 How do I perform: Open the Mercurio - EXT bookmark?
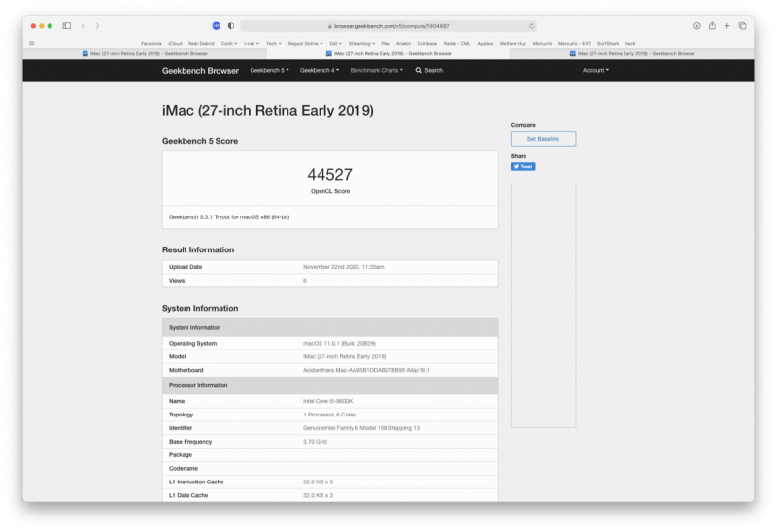tap(574, 43)
